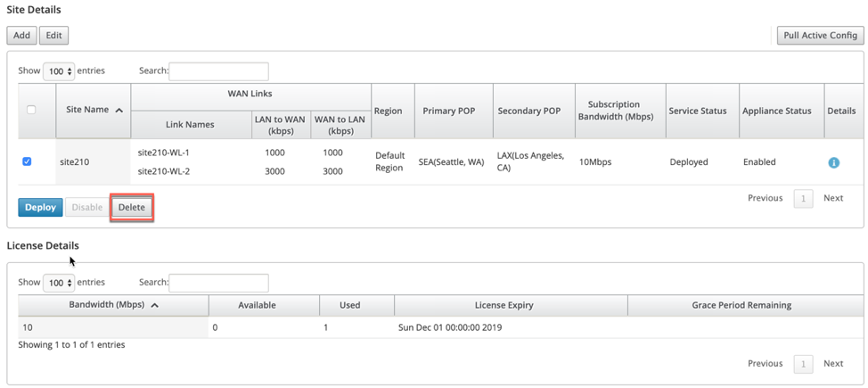Screen dimensions: 868x388
Task: Click the Used column header
Action: 356,305
